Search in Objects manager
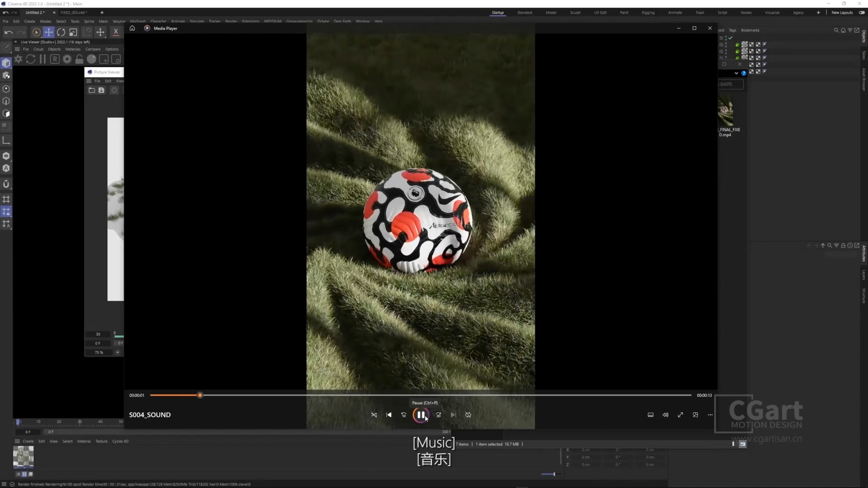This screenshot has height=488, width=868. (836, 30)
